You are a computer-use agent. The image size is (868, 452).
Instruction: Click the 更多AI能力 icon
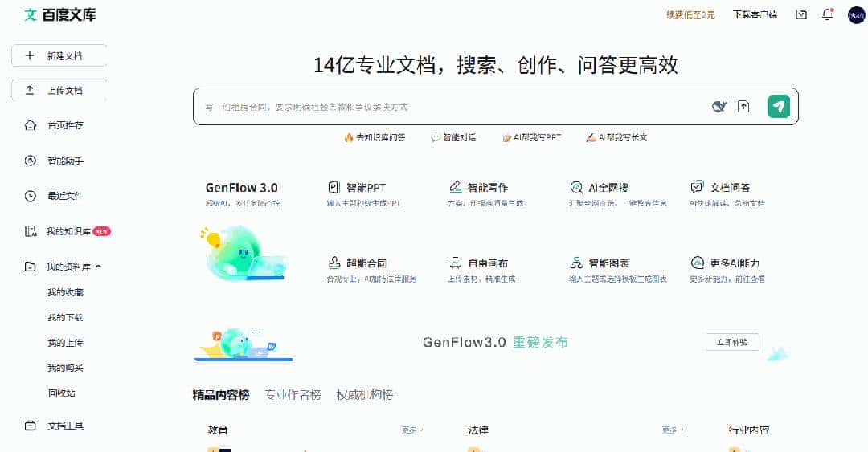point(698,263)
